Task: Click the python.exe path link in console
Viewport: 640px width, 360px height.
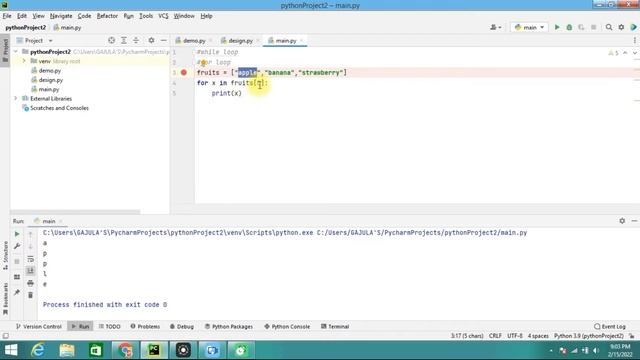Action: [178, 233]
